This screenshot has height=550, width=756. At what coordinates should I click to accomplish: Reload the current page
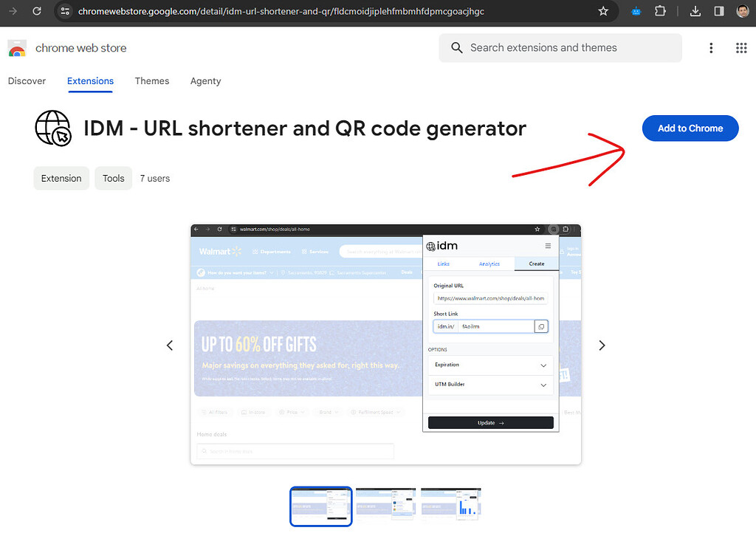37,11
